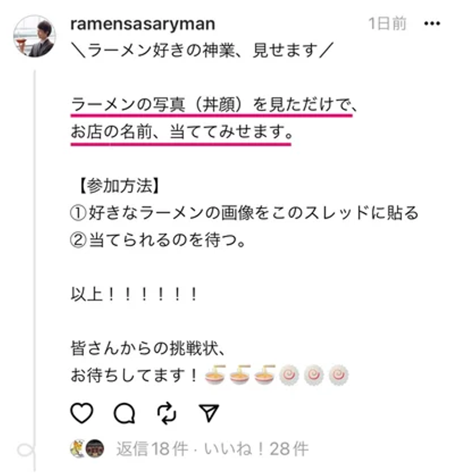Open the three-dot more options menu
Image resolution: width=460 pixels, height=476 pixels.
432,23
